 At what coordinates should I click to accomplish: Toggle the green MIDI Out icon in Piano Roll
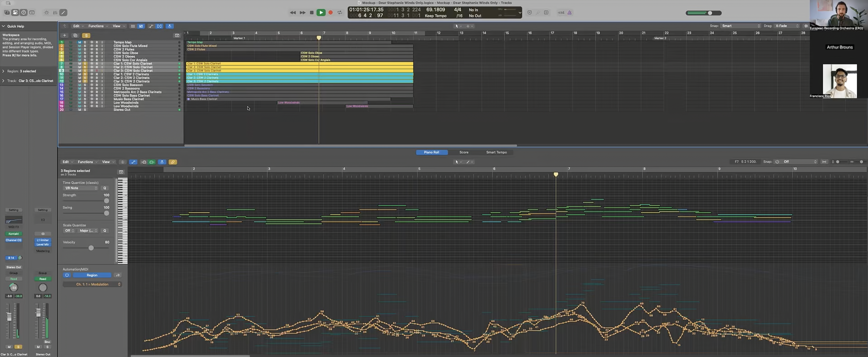(x=152, y=162)
